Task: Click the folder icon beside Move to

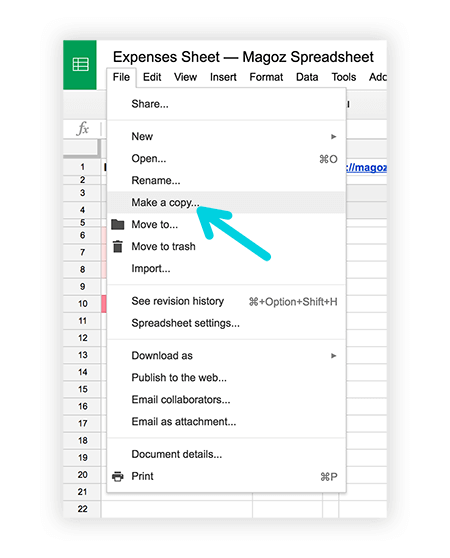Action: (x=118, y=225)
